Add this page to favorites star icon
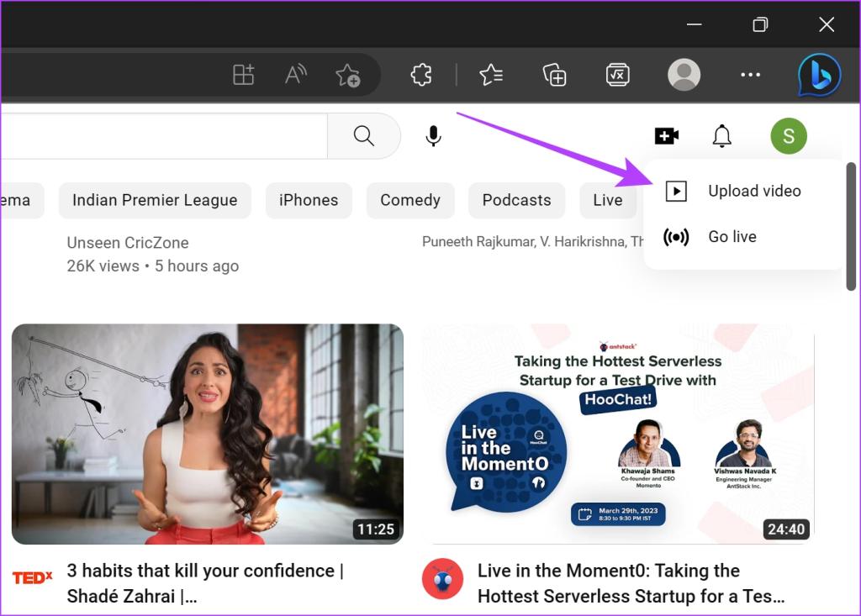 [x=347, y=76]
